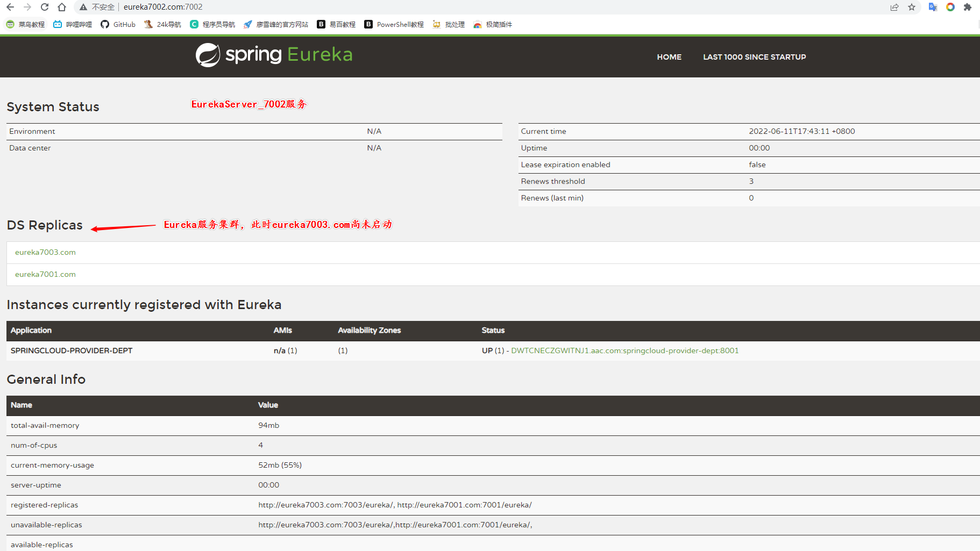
Task: Open the eureka7003.com replica link
Action: pyautogui.click(x=45, y=252)
